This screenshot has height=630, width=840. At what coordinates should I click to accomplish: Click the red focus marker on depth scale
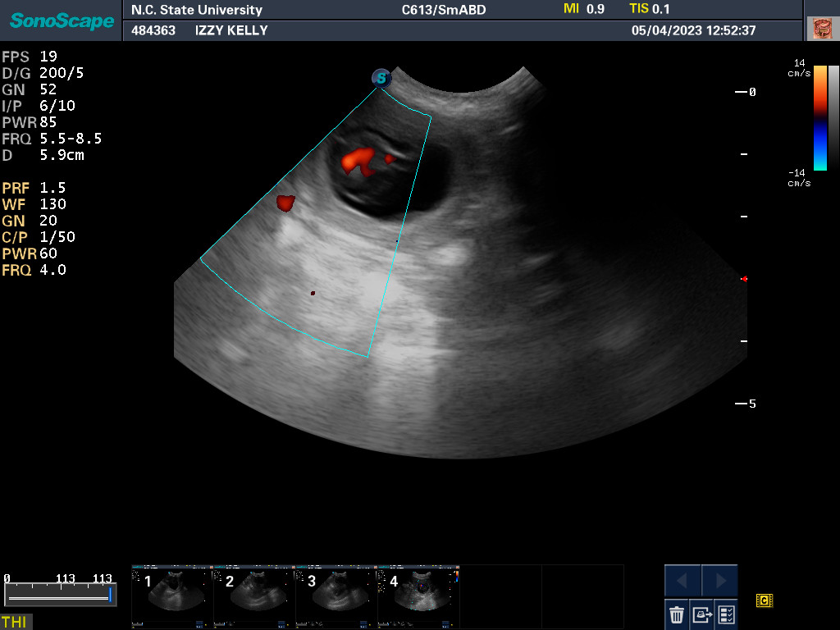tap(743, 279)
